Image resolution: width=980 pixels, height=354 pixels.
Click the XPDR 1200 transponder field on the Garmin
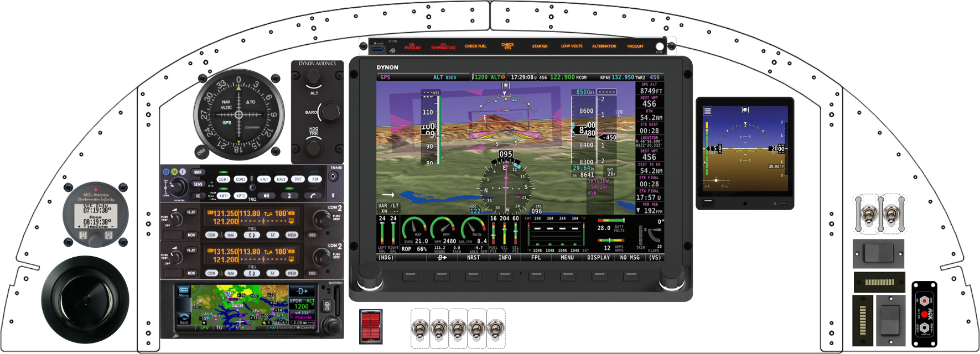pyautogui.click(x=302, y=304)
